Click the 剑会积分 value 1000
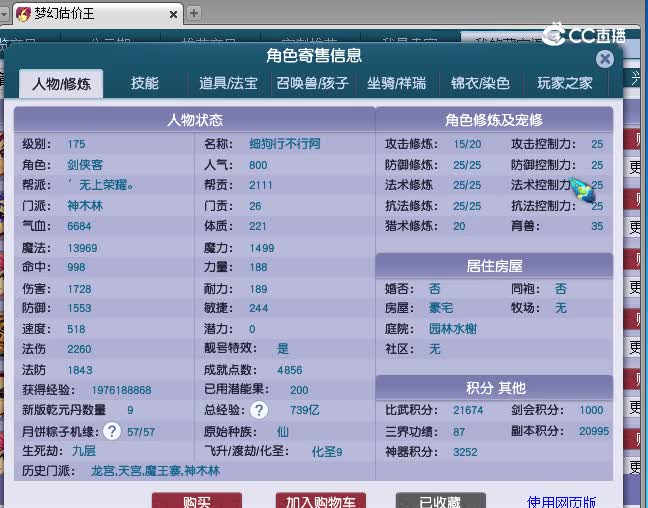The width and height of the screenshot is (648, 508). tap(591, 410)
